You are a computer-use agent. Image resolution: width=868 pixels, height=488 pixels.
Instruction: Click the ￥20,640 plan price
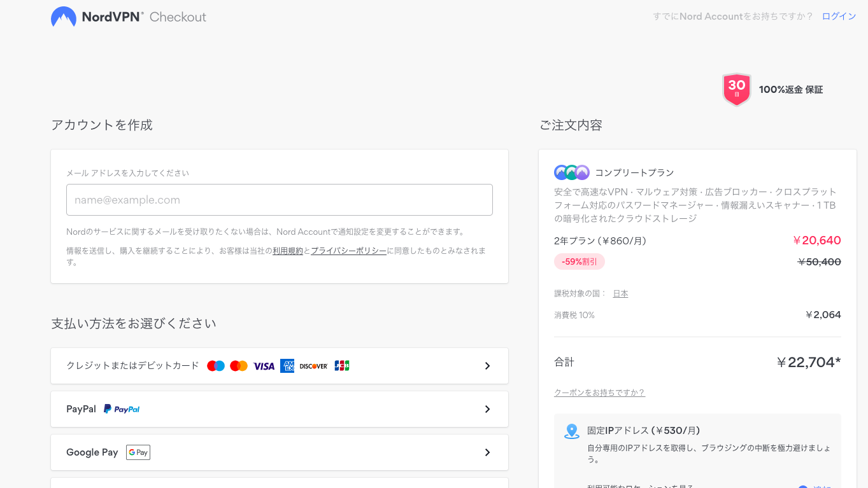pyautogui.click(x=816, y=241)
